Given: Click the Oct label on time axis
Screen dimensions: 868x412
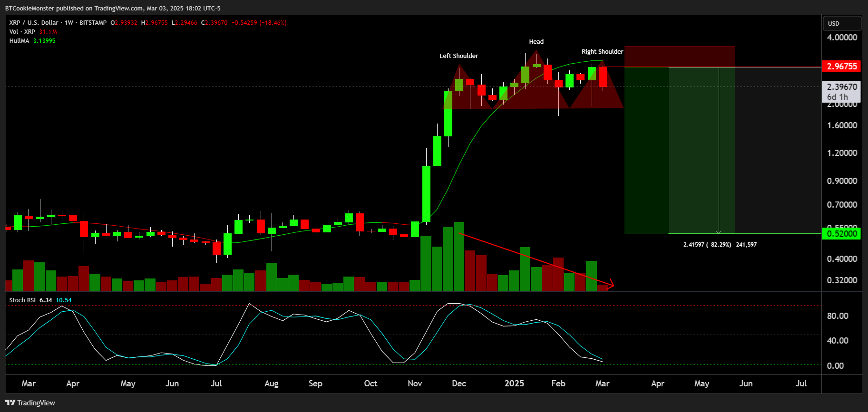Looking at the screenshot, I should (371, 383).
